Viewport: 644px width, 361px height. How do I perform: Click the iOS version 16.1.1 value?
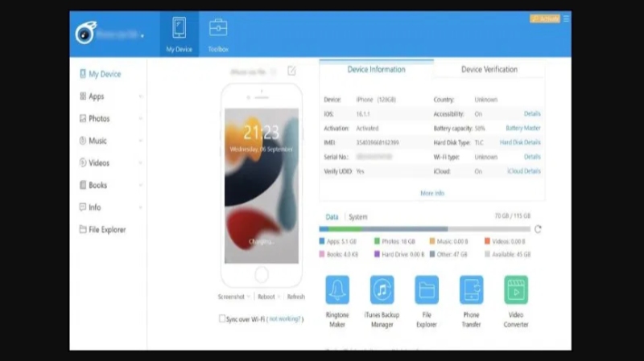pyautogui.click(x=363, y=114)
